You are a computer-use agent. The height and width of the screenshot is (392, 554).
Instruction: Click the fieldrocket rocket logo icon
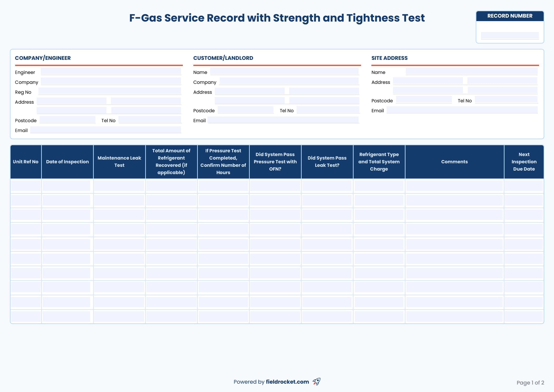coord(316,381)
